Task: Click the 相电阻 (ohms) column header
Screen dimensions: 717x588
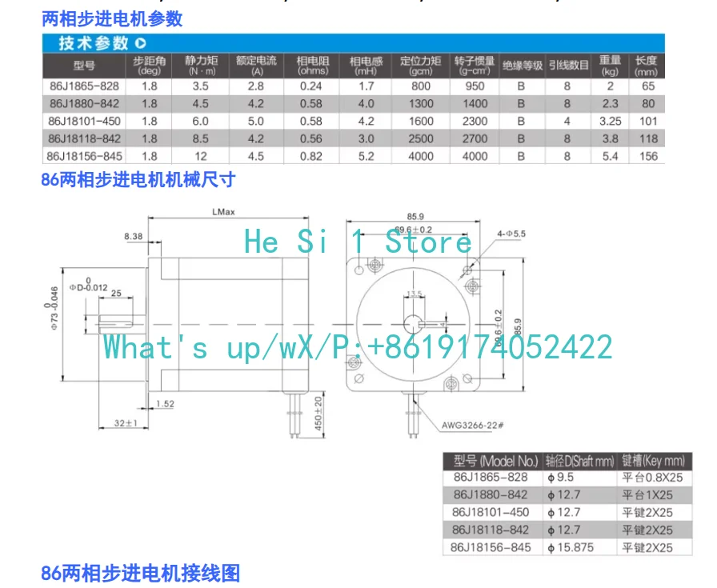Action: pos(312,66)
